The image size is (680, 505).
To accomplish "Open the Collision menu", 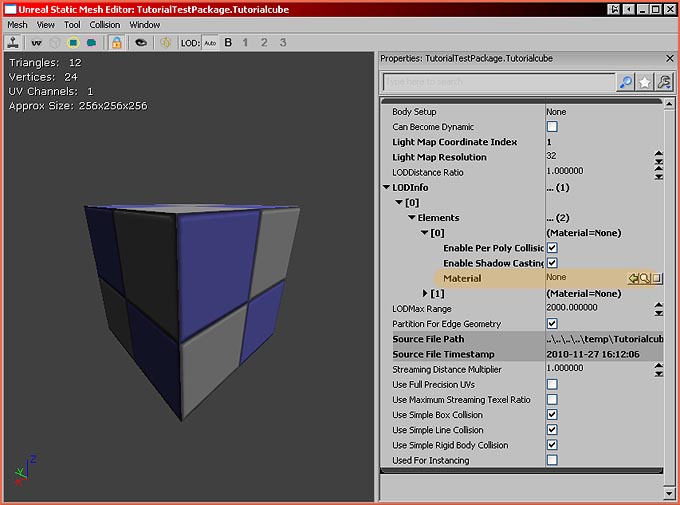I will tap(105, 25).
